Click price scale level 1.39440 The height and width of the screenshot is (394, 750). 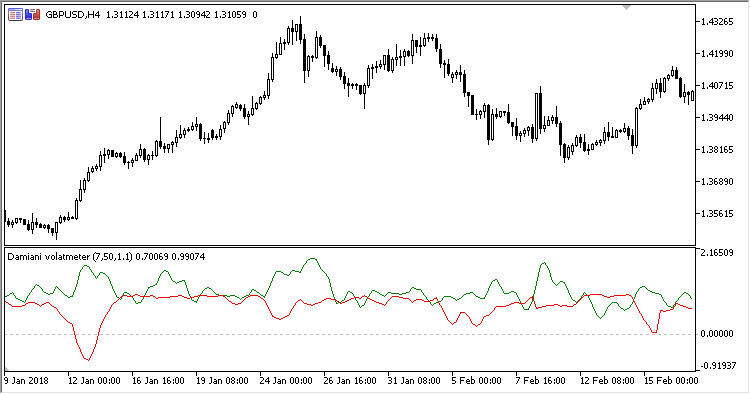coord(717,118)
